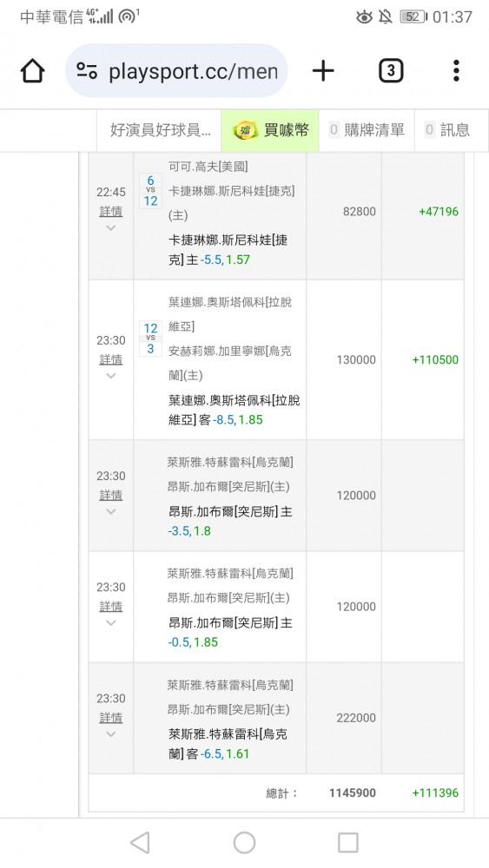
Task: Tap the browser home icon
Action: click(32, 71)
